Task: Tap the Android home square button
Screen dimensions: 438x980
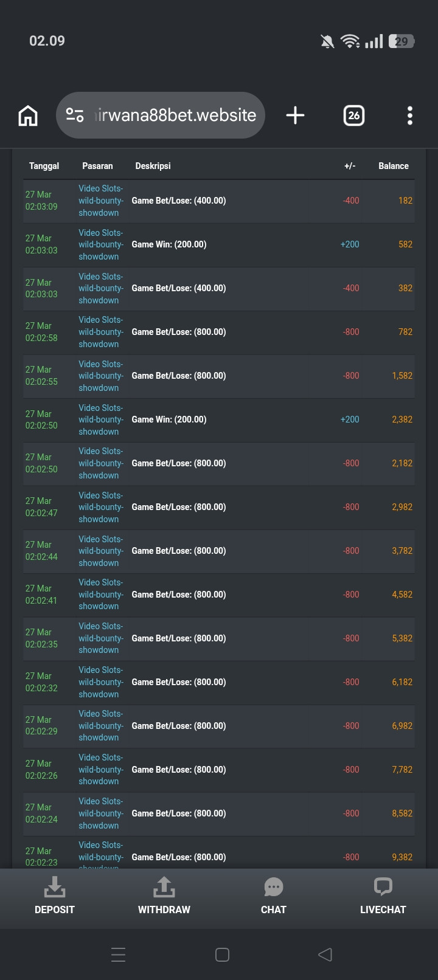Action: coord(223,954)
